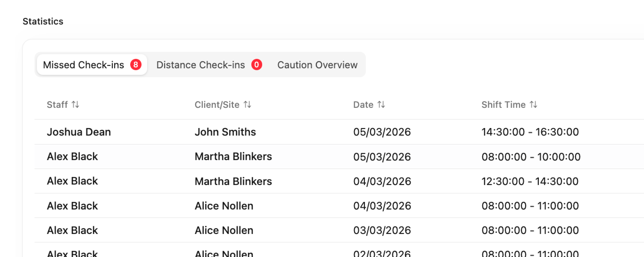
Task: Sort table by Client/Site header
Action: pyautogui.click(x=217, y=105)
